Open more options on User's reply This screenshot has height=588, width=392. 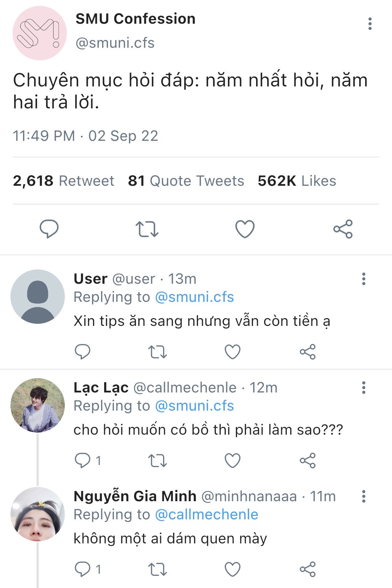click(x=363, y=279)
